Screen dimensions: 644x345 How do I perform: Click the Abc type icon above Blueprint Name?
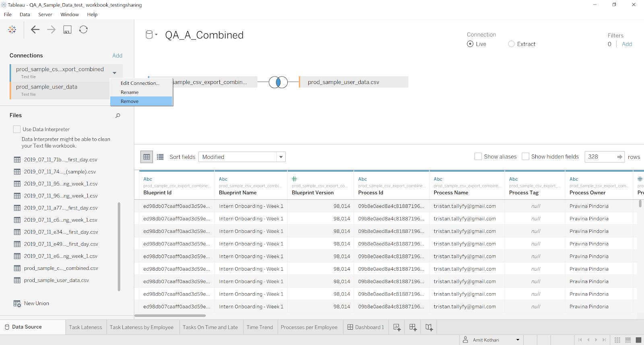[223, 179]
